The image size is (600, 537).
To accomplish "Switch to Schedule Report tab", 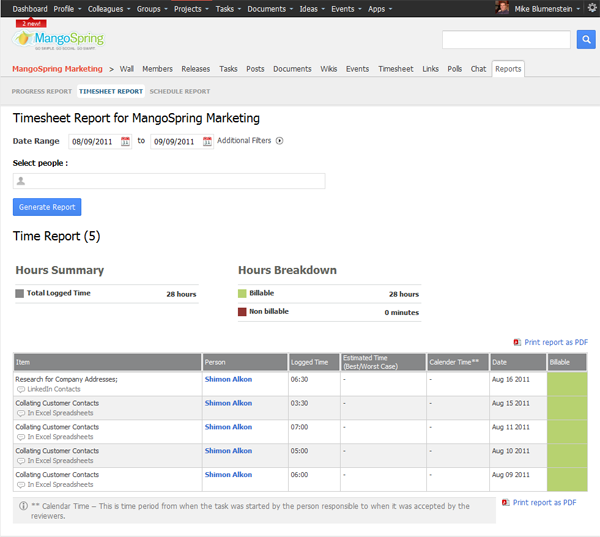I will (180, 91).
